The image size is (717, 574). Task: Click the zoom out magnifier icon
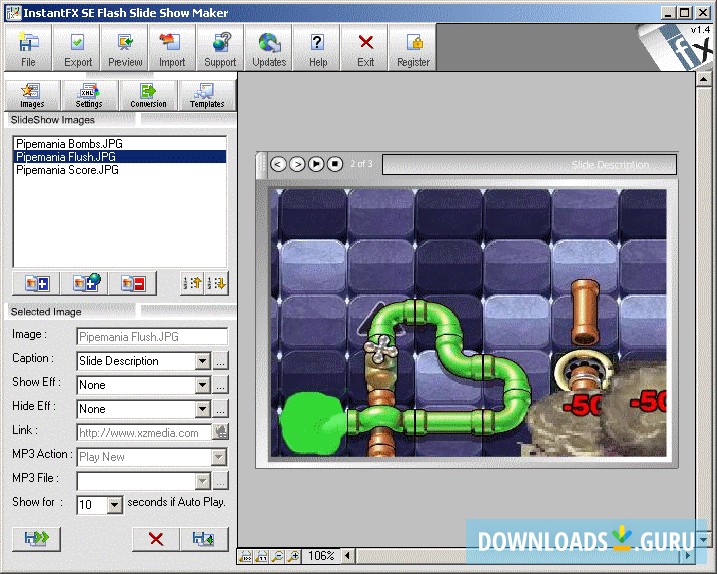click(x=277, y=556)
